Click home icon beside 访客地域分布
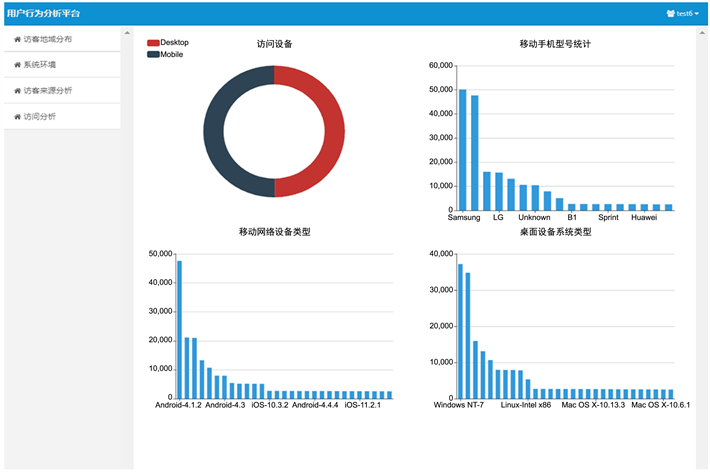710x472 pixels. pos(17,39)
